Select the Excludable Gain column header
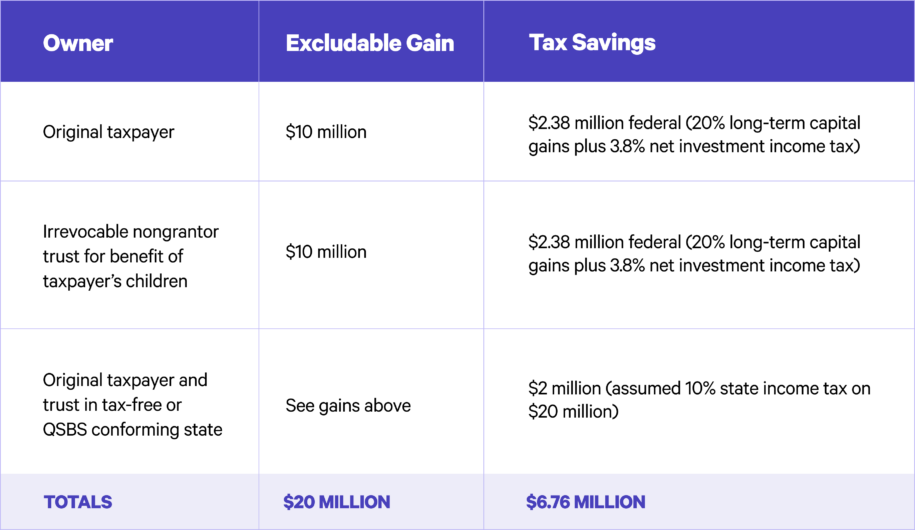915x530 pixels. click(x=369, y=43)
